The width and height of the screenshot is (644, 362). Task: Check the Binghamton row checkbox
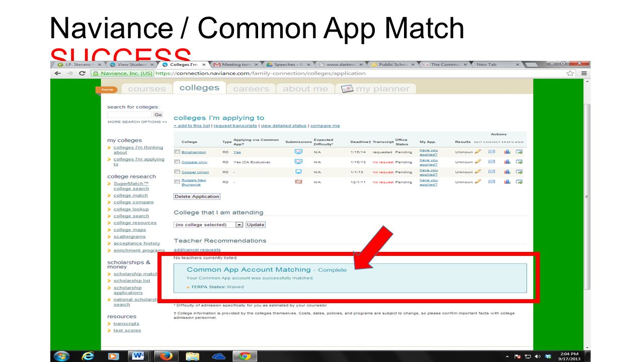[177, 152]
